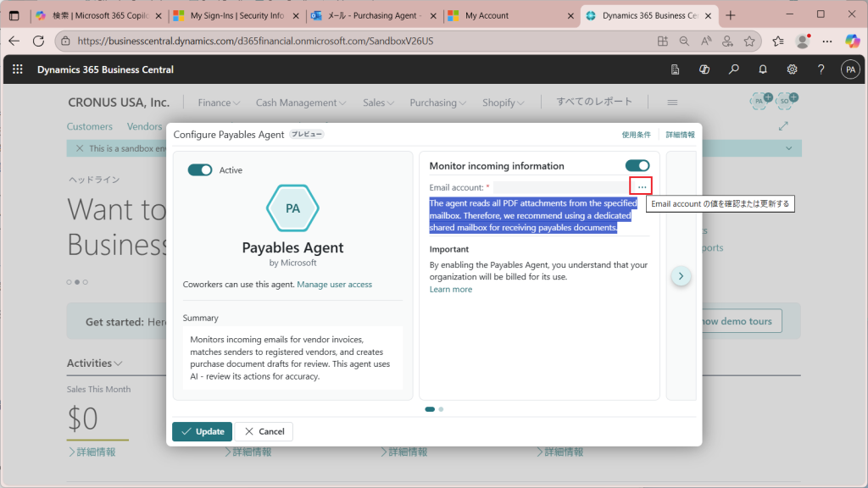868x488 pixels.
Task: Toggle the Active switch for Payables Agent
Action: tap(200, 169)
